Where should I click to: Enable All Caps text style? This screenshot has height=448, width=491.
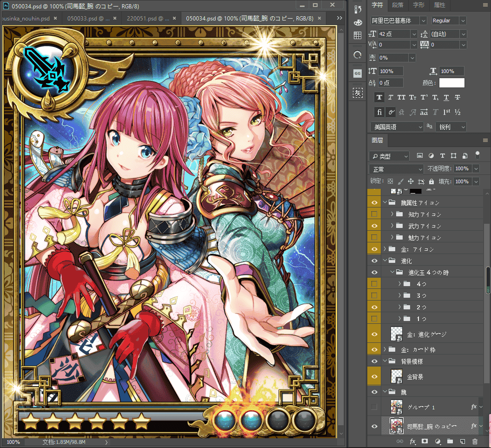coord(401,97)
